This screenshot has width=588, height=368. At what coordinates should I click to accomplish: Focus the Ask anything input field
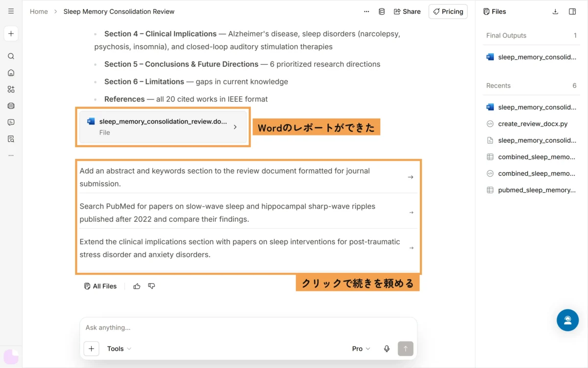[x=248, y=328]
